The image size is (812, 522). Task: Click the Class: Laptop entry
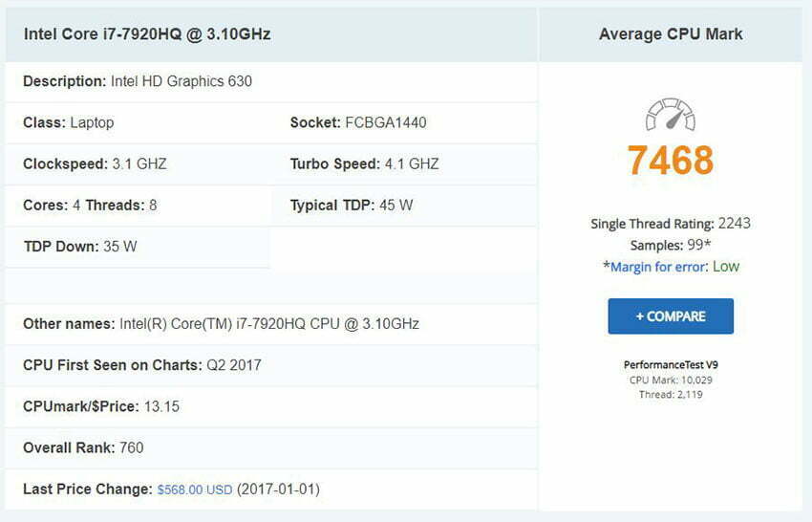(x=69, y=123)
